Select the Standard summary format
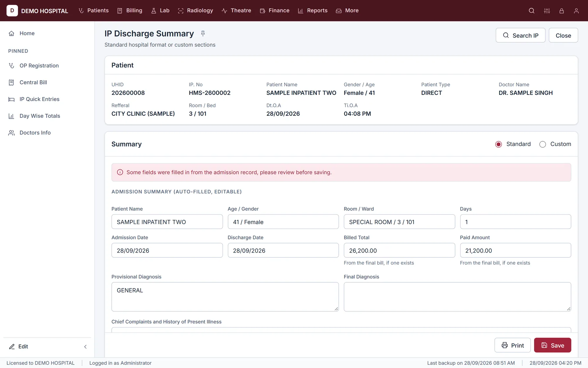Image resolution: width=588 pixels, height=368 pixels. [x=498, y=144]
